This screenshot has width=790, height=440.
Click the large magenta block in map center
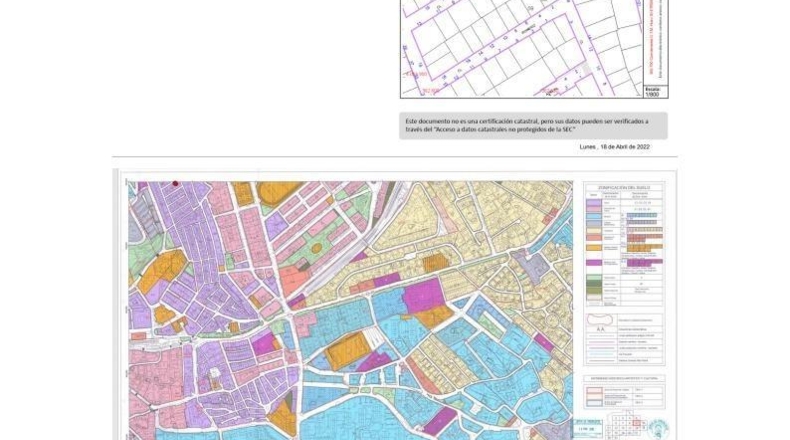tap(424, 296)
